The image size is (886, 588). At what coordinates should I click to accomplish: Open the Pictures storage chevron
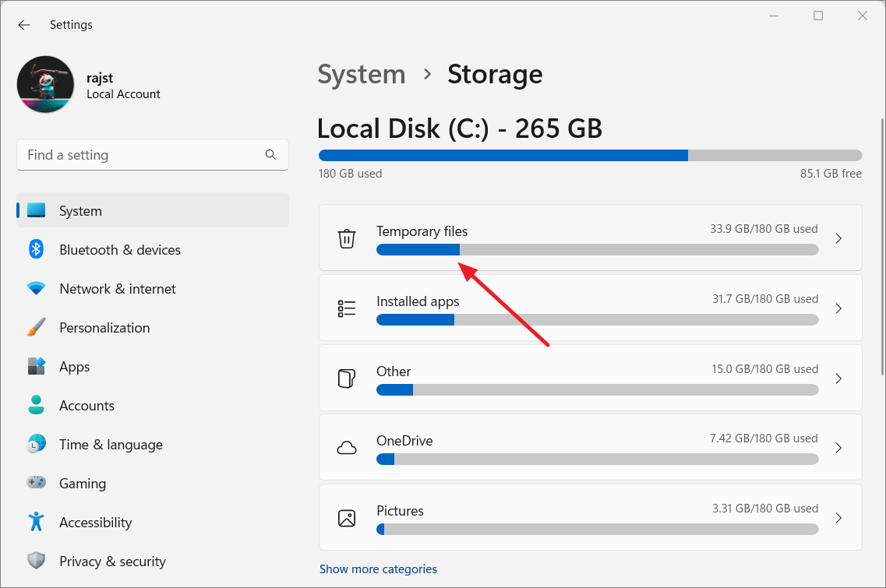coord(838,518)
